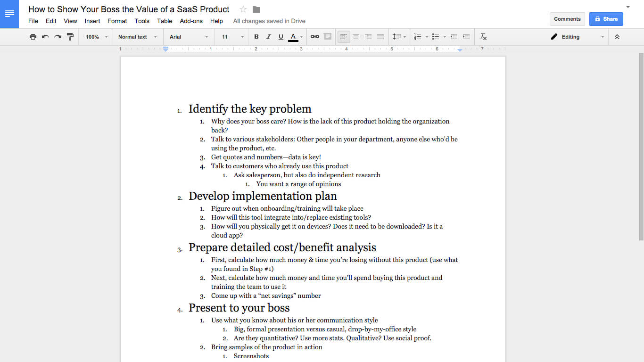Viewport: 644px width, 362px height.
Task: Apply numbered list formatting
Action: [417, 37]
